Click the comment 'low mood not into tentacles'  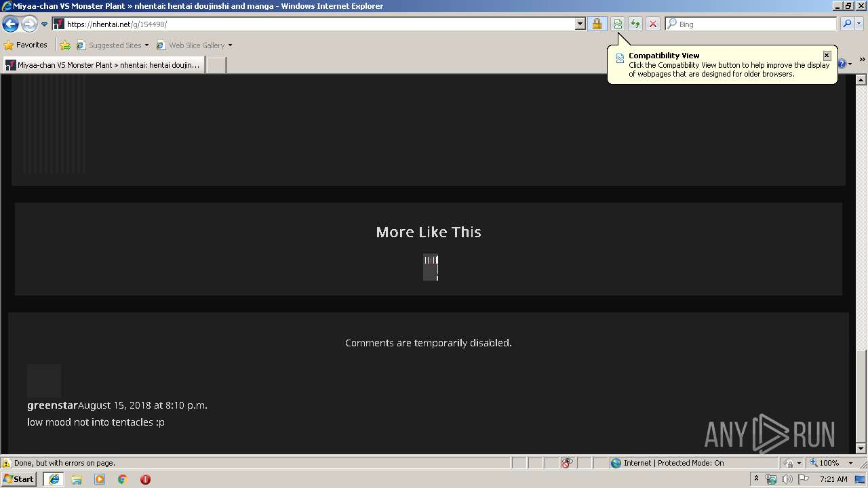coord(96,422)
